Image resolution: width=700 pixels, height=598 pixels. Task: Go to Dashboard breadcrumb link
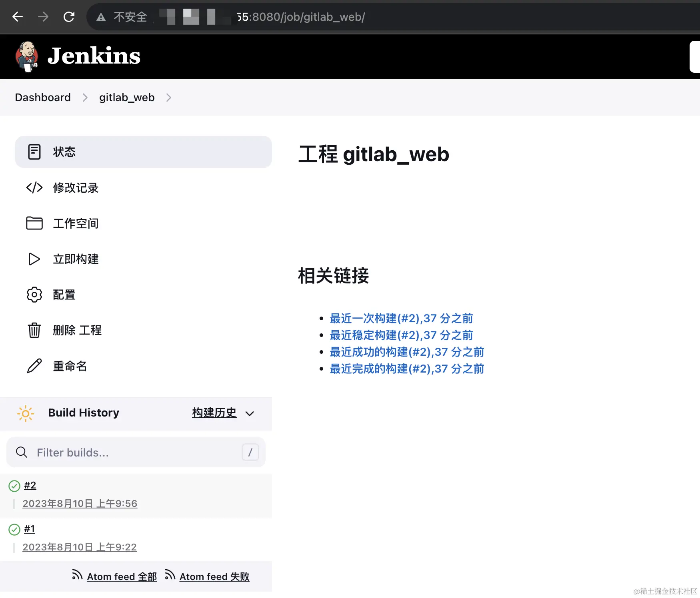coord(43,98)
